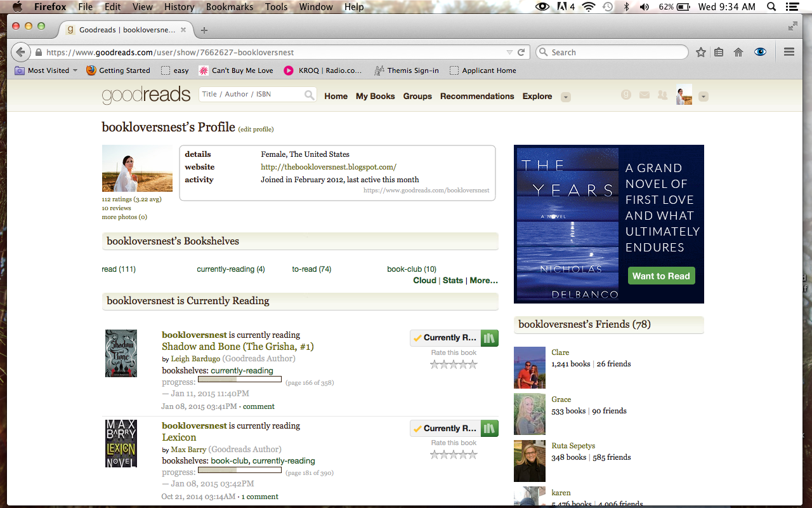Viewport: 812px width, 508px height.
Task: Click the Wi-Fi status icon in menu bar
Action: [x=588, y=7]
